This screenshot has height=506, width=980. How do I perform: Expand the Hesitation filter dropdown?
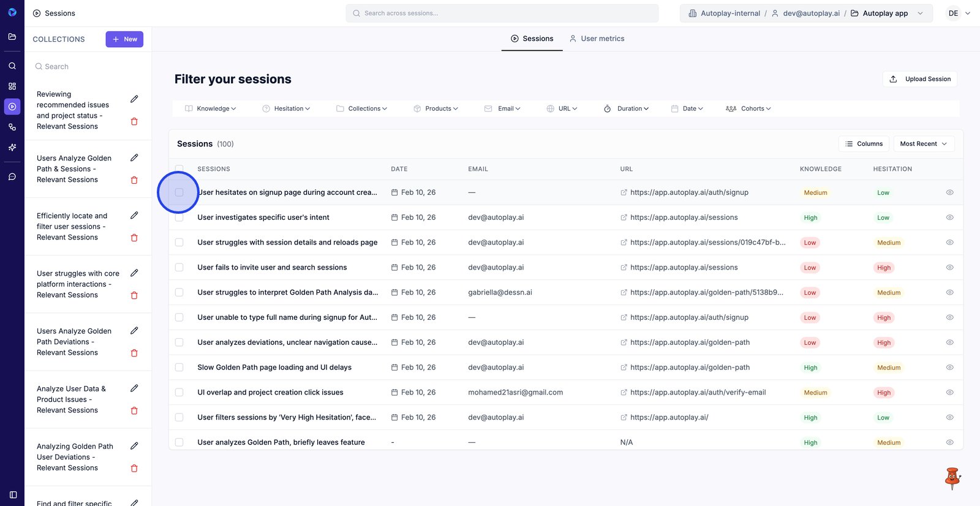pyautogui.click(x=286, y=108)
